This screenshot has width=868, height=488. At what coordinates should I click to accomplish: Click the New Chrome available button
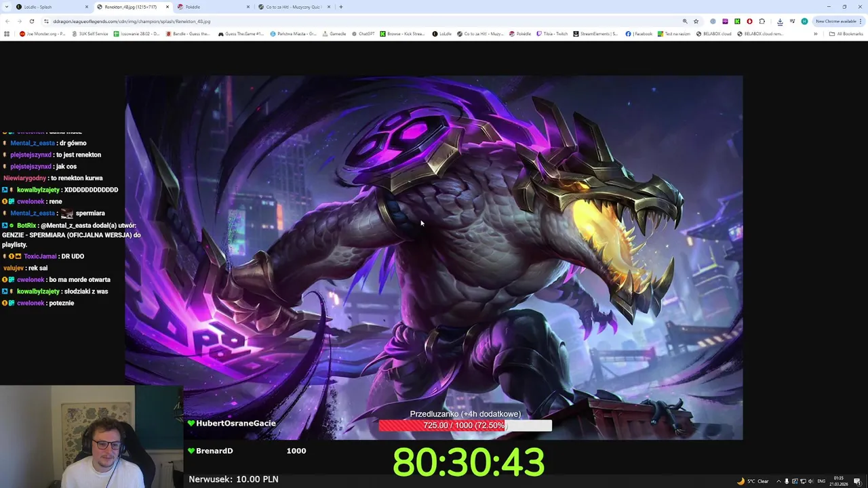(x=838, y=21)
